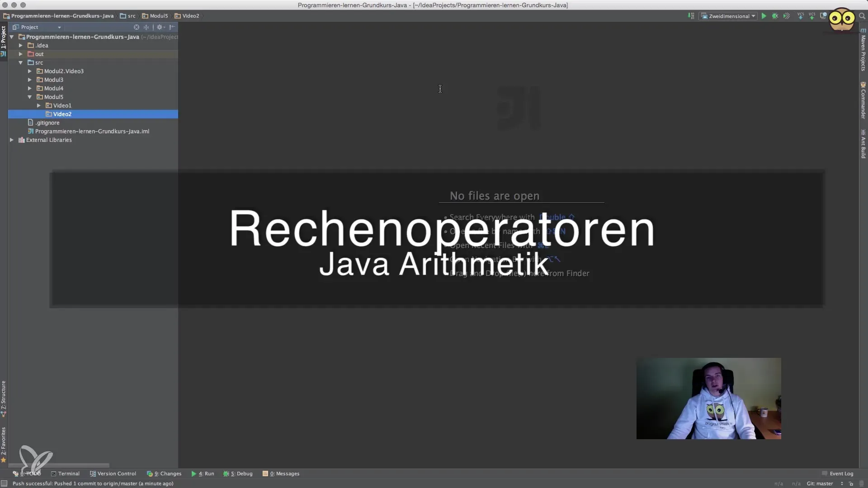868x488 pixels.
Task: Select the Video2 package row
Action: coord(93,114)
